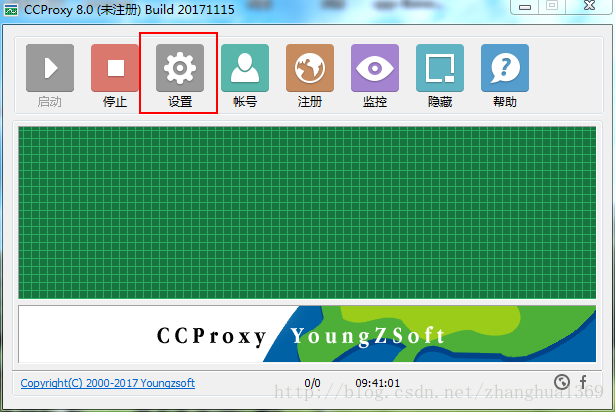The height and width of the screenshot is (412, 615).
Task: Click the 注册 register globe icon
Action: [310, 68]
